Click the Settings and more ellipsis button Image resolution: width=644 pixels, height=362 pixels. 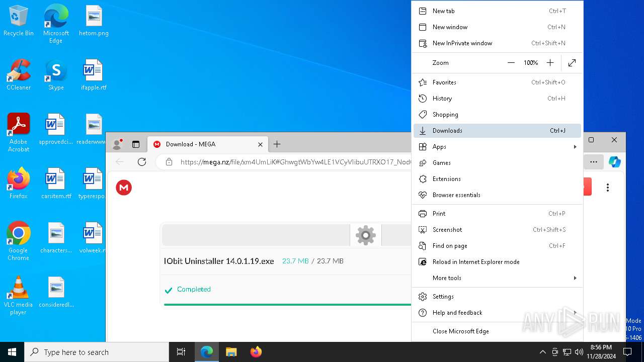point(594,161)
